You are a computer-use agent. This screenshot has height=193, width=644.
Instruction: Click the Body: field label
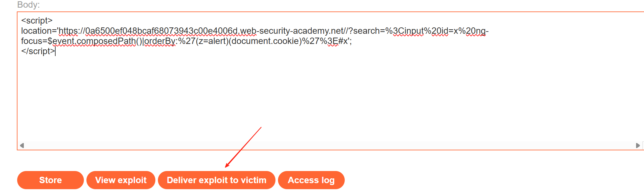click(28, 5)
